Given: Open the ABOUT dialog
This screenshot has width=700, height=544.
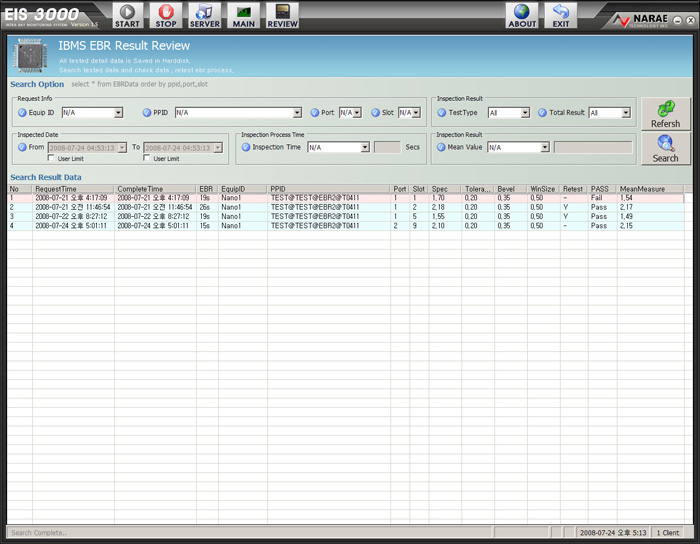Looking at the screenshot, I should click(x=522, y=16).
